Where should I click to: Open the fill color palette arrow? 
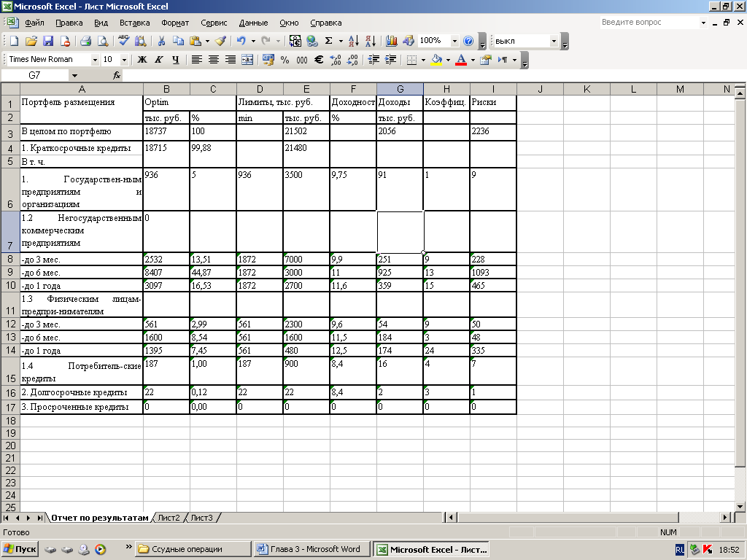click(448, 60)
